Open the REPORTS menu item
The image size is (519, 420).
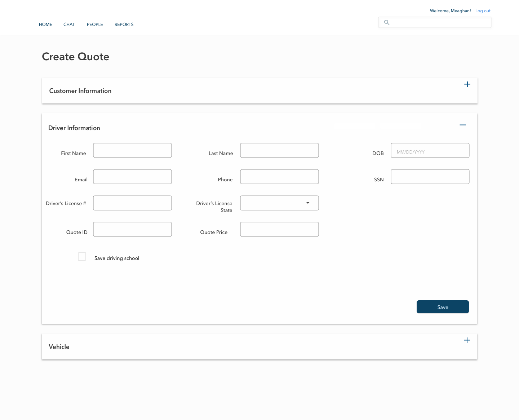[x=124, y=25]
